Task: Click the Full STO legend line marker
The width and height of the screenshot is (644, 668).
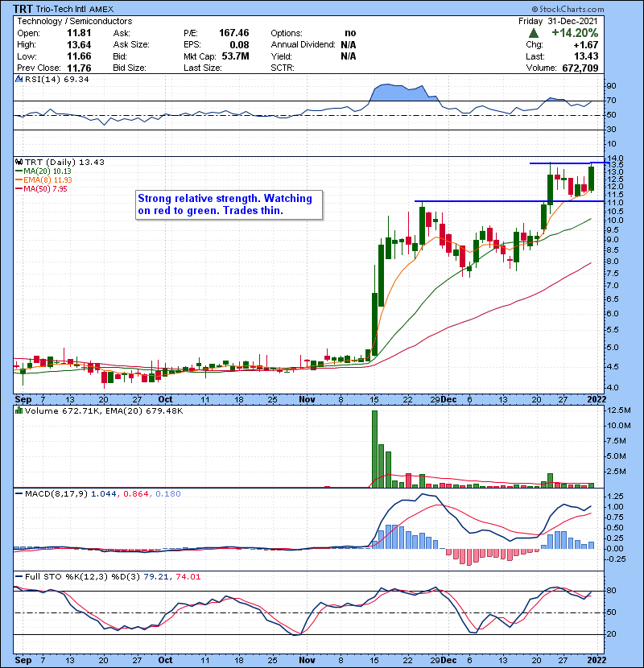Action: 19,577
